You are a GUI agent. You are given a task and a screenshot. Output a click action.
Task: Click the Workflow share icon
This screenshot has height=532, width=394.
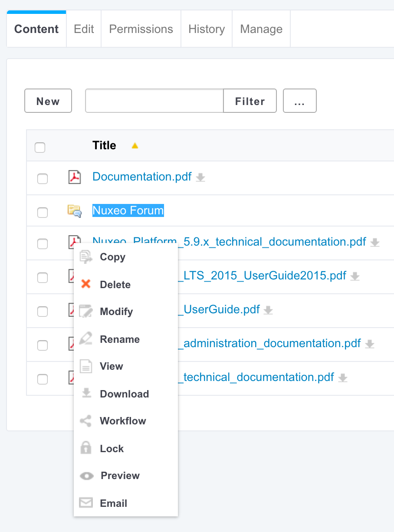86,421
